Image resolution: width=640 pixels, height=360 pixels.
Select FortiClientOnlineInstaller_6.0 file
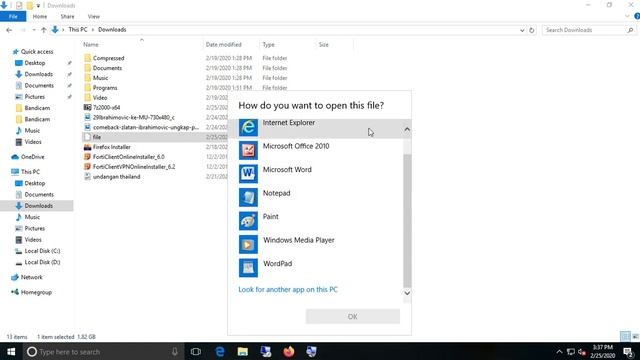[129, 157]
